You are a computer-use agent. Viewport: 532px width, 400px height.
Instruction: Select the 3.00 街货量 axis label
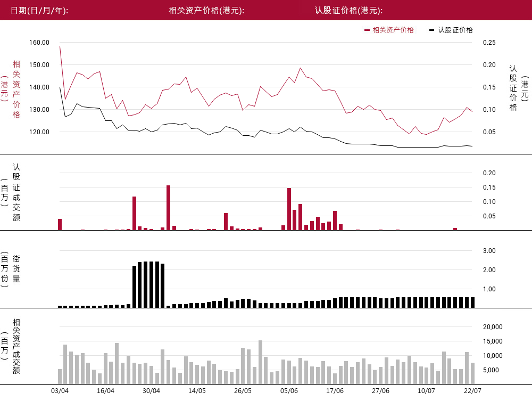click(x=489, y=251)
